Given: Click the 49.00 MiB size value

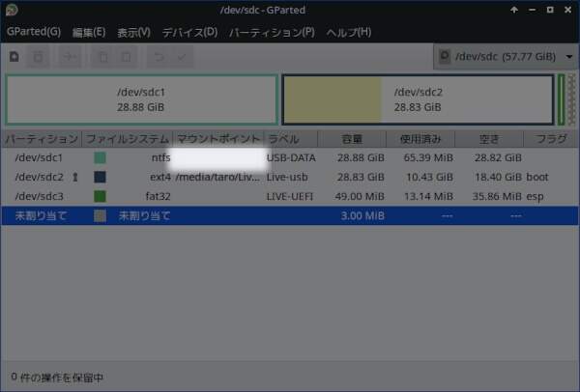Looking at the screenshot, I should click(360, 196).
